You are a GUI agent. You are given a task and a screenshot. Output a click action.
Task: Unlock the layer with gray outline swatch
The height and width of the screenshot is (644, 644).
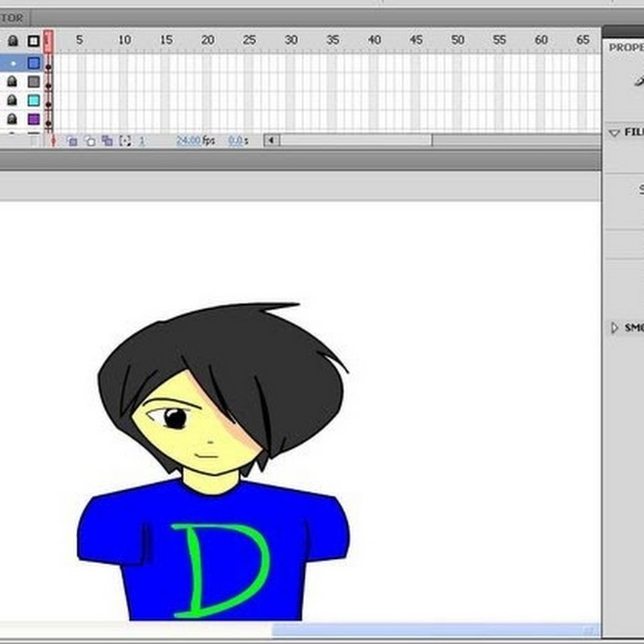pos(12,82)
